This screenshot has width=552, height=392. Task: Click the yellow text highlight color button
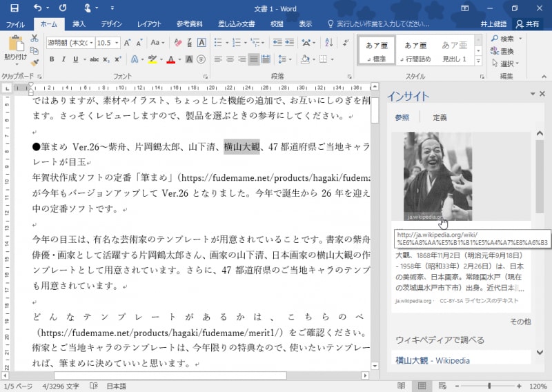point(152,59)
